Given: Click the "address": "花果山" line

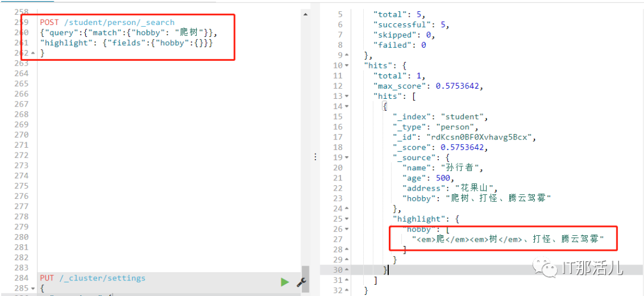Looking at the screenshot, I should (x=451, y=188).
